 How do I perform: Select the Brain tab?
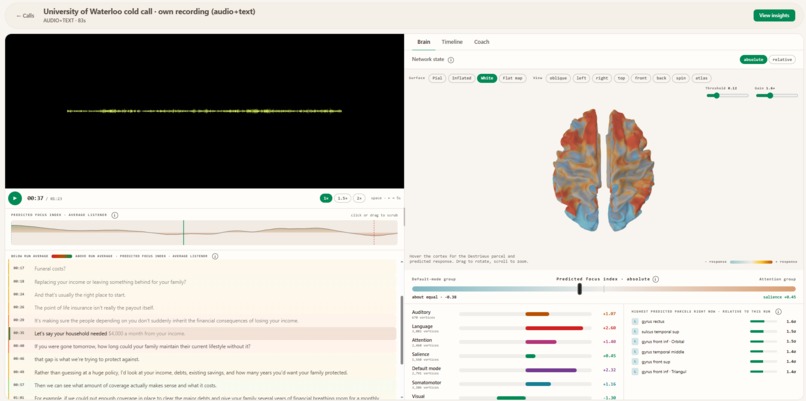424,42
